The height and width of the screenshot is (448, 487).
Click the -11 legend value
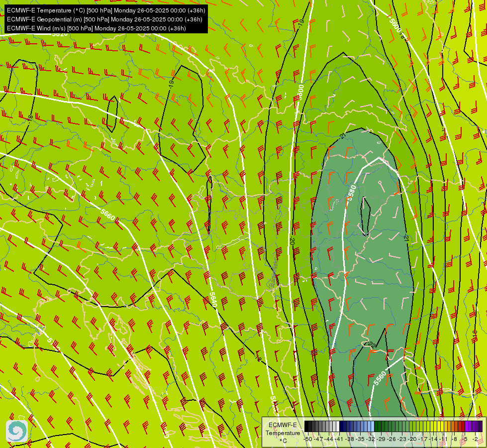(444, 439)
